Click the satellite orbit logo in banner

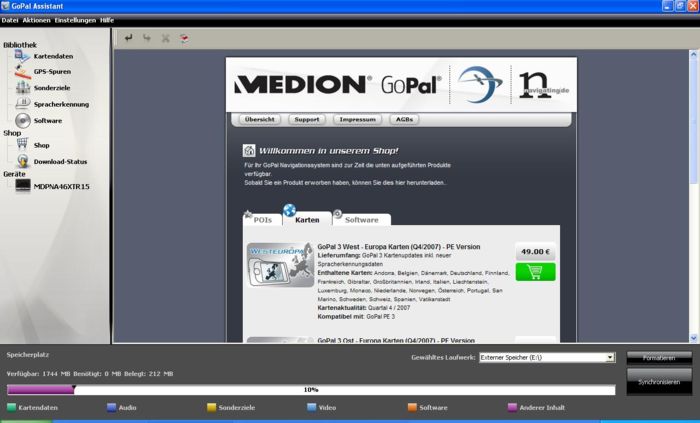click(479, 84)
